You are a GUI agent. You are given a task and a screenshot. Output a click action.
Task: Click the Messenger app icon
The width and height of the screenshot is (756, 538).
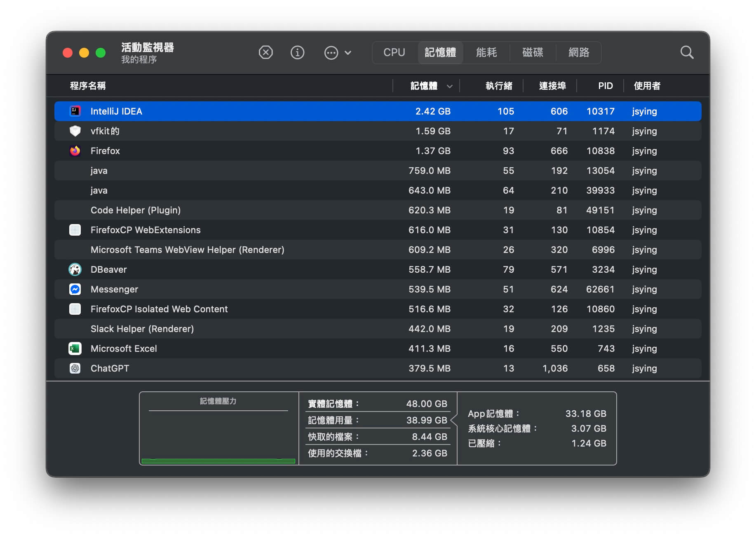point(75,289)
